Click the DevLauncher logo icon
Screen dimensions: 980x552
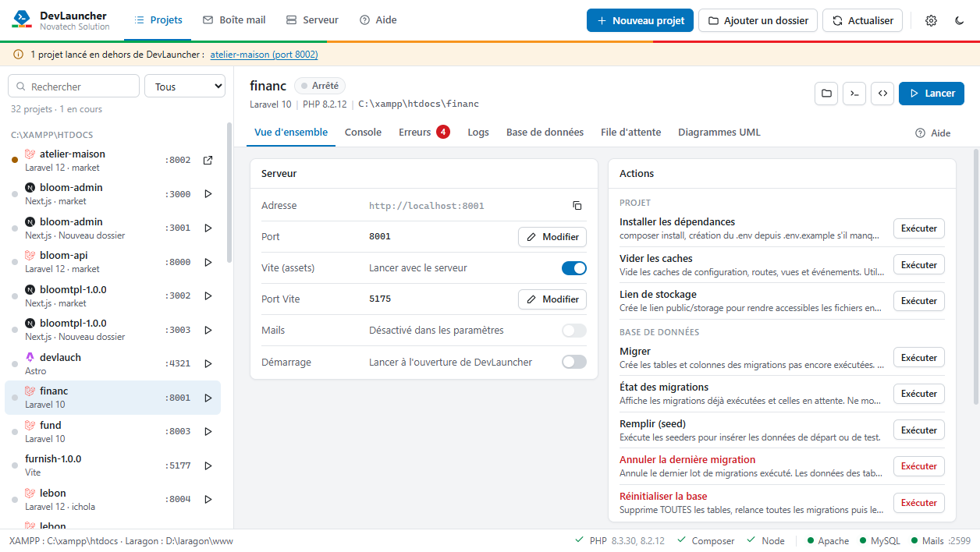point(21,19)
